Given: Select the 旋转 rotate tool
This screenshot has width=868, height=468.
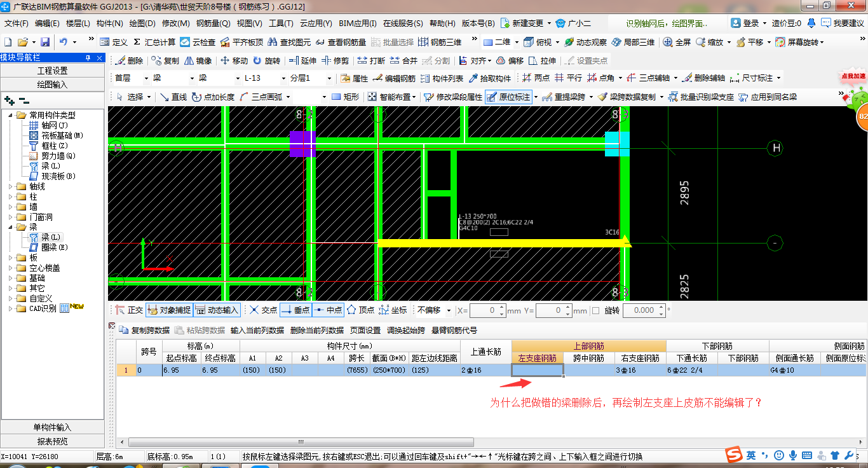Looking at the screenshot, I should [x=266, y=61].
